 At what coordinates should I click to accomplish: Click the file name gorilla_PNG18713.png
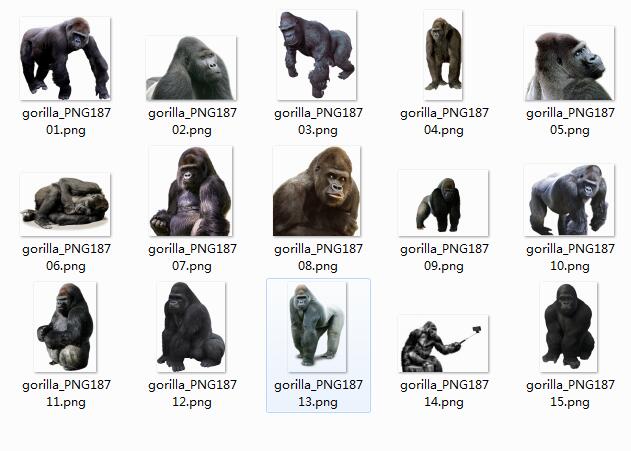pos(318,393)
